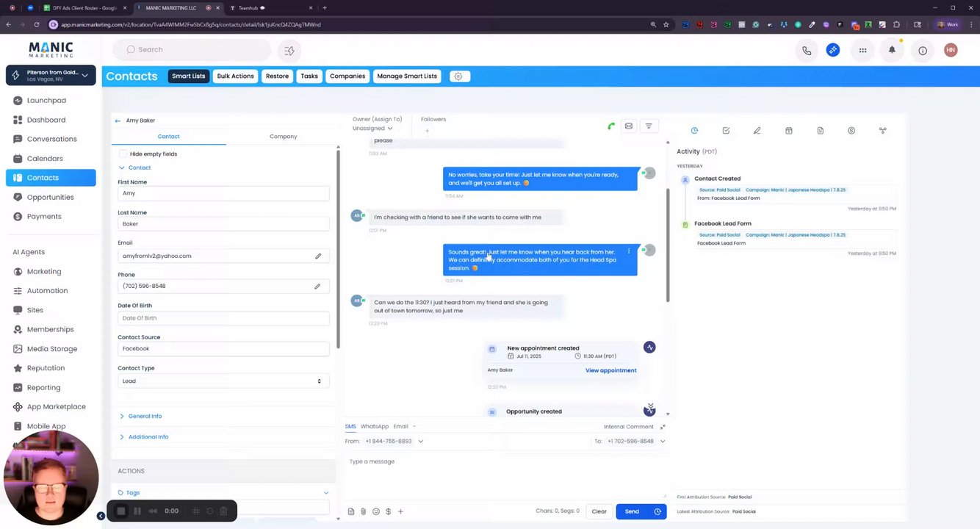This screenshot has height=529, width=980.
Task: Click the View appointment link
Action: point(610,370)
